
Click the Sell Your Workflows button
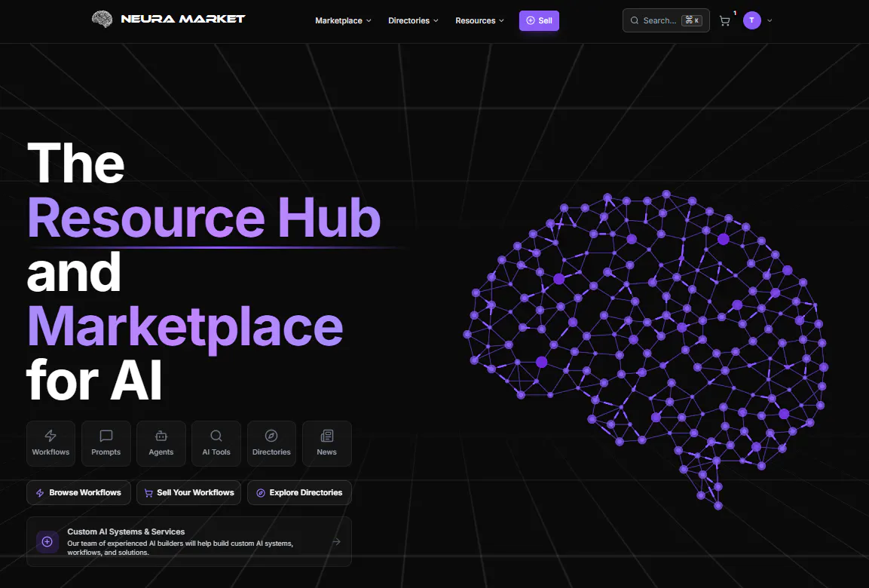[189, 493]
